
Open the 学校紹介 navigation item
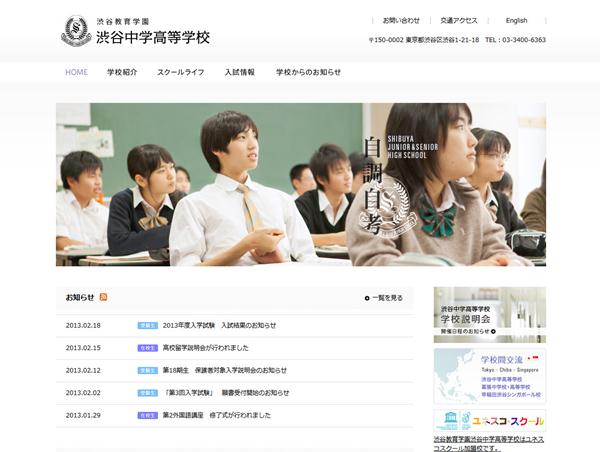(x=122, y=72)
